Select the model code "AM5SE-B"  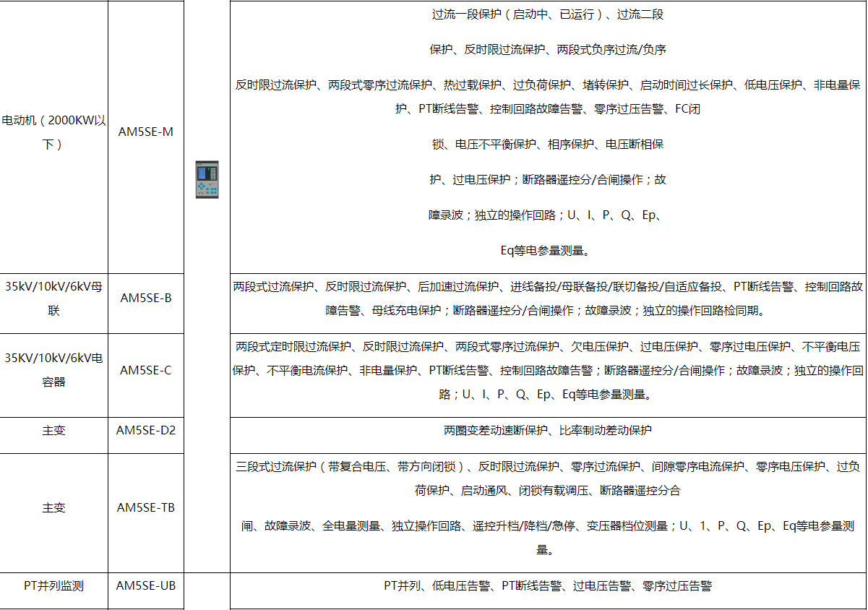146,298
